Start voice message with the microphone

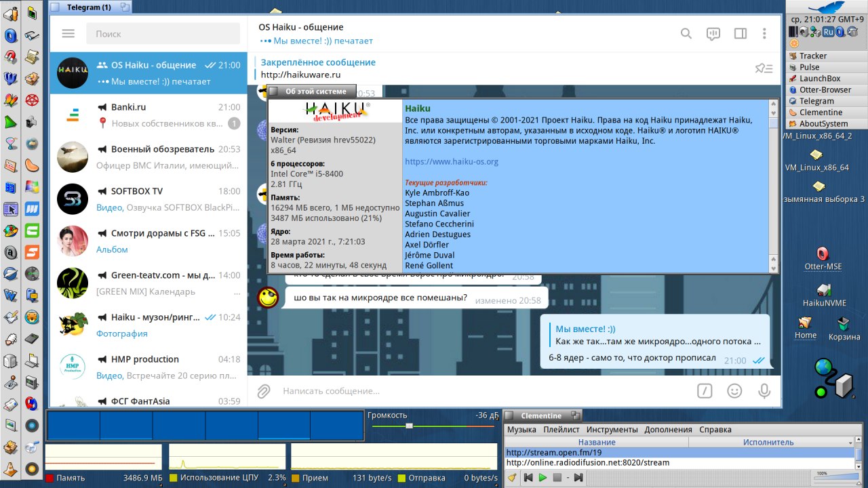pyautogui.click(x=764, y=391)
